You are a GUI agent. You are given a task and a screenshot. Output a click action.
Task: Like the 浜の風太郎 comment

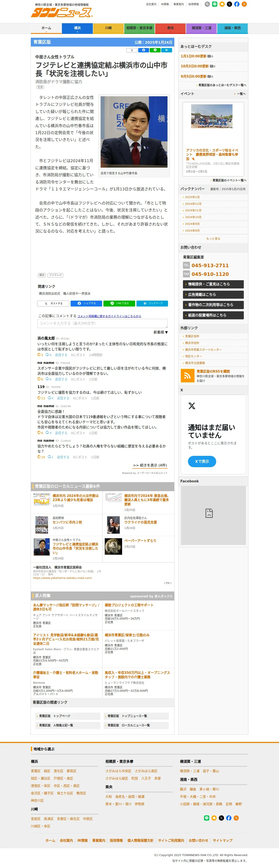[40, 355]
